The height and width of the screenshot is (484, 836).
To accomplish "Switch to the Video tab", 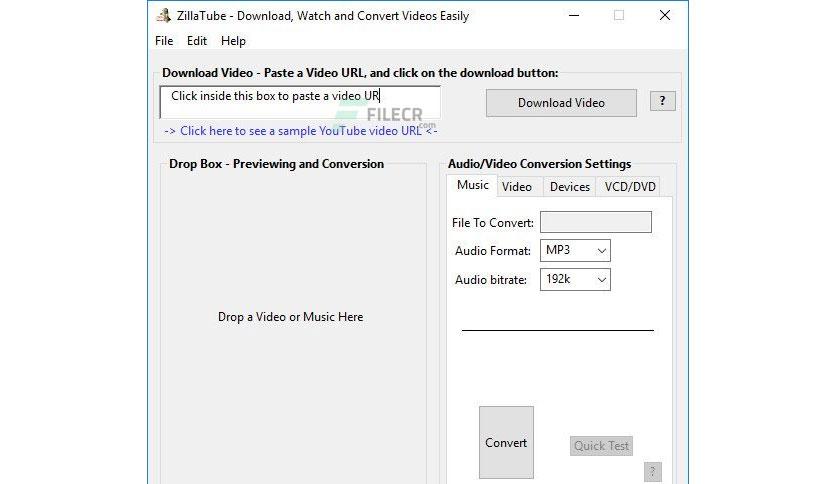I will [x=517, y=187].
